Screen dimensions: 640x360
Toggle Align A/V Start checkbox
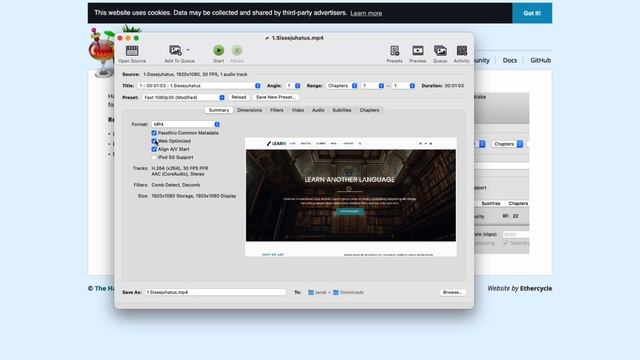coord(154,149)
